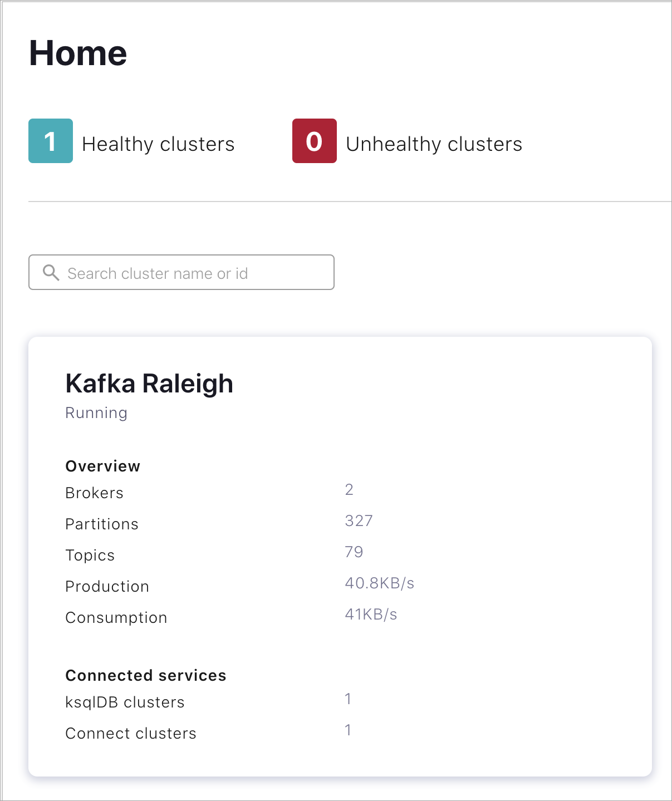
Task: Click the search magnifier icon
Action: click(x=51, y=273)
